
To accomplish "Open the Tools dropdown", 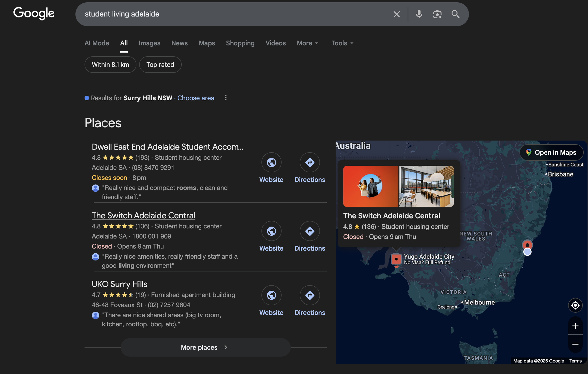I will point(342,43).
